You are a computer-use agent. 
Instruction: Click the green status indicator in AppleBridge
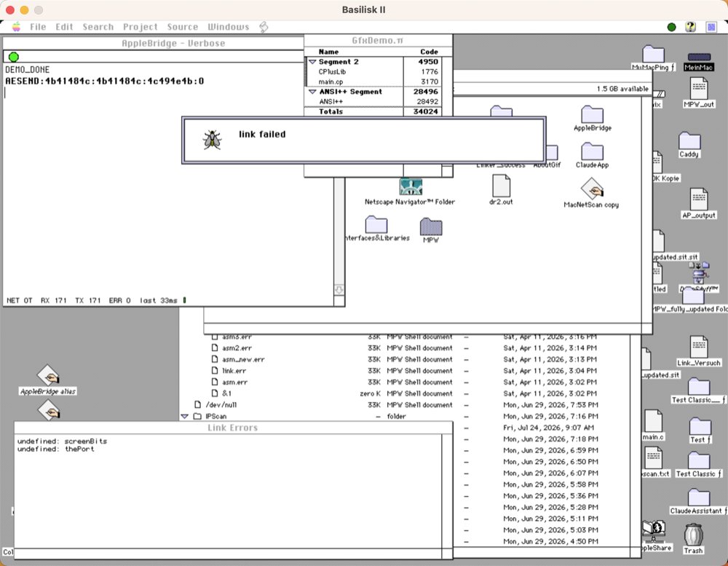click(14, 57)
